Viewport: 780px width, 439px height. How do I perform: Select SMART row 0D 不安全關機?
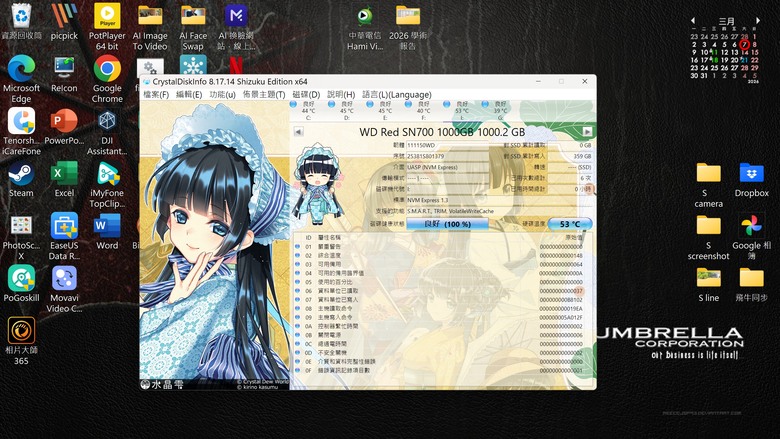coord(441,352)
